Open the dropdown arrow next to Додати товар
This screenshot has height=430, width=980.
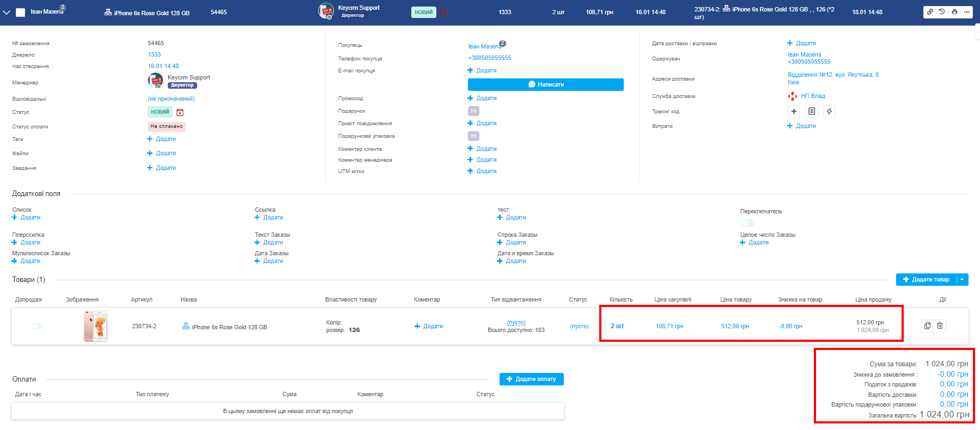pos(963,280)
